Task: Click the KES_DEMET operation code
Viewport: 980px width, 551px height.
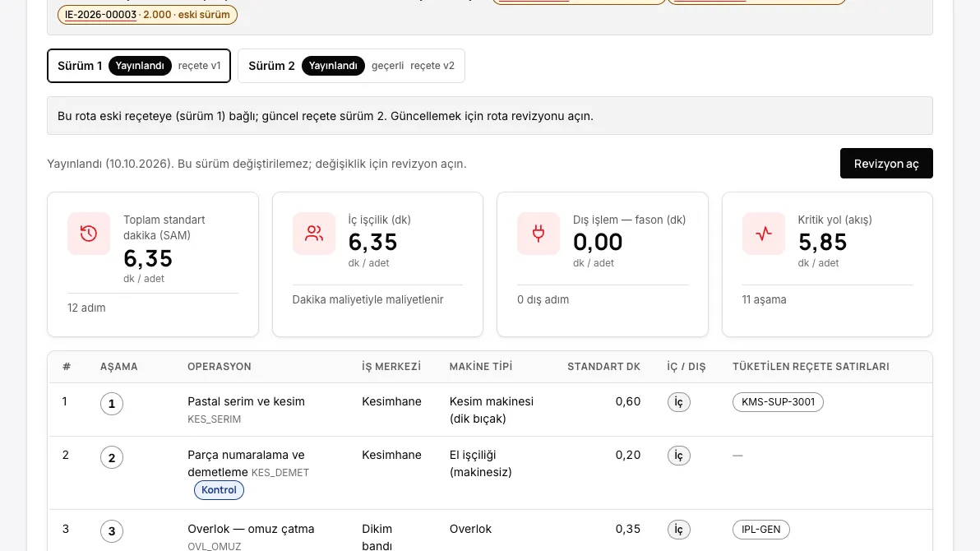Action: click(280, 473)
